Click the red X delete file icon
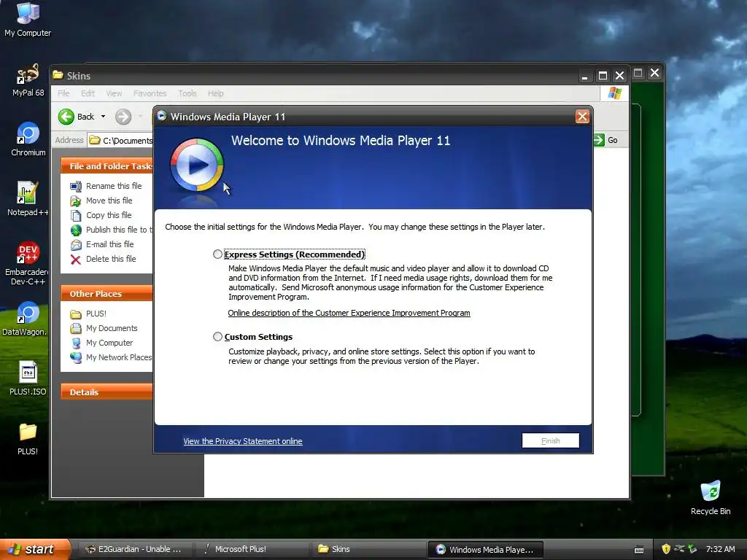Screen dimensions: 747x560 point(76,260)
